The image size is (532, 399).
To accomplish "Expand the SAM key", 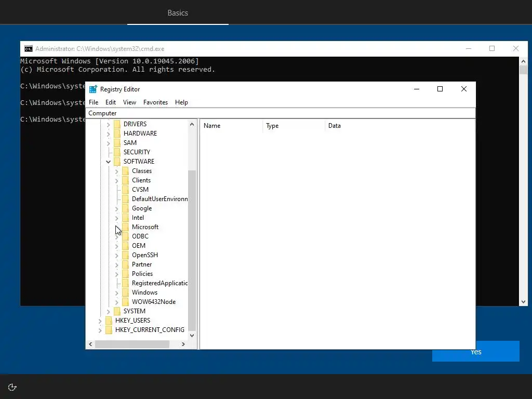I will pyautogui.click(x=108, y=143).
